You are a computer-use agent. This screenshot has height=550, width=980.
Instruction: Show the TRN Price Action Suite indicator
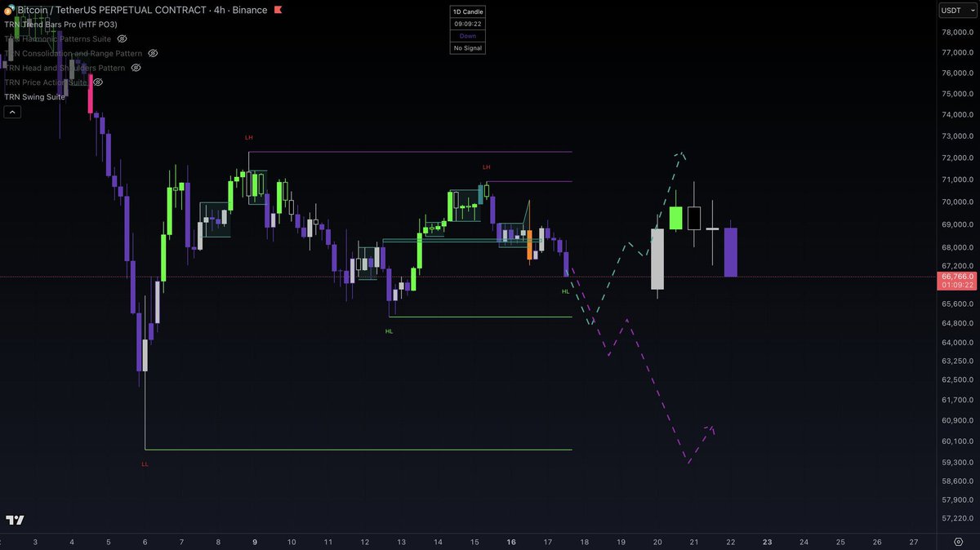[97, 82]
